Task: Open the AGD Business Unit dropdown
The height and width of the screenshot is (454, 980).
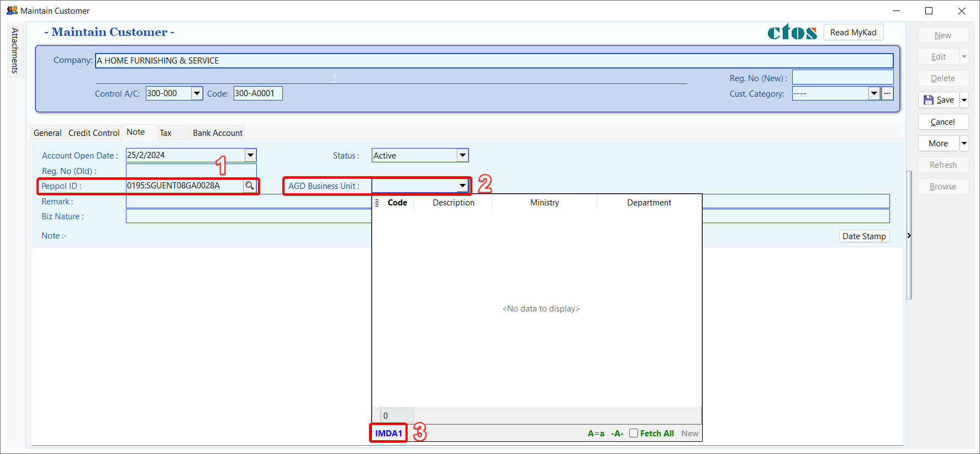Action: click(x=462, y=186)
